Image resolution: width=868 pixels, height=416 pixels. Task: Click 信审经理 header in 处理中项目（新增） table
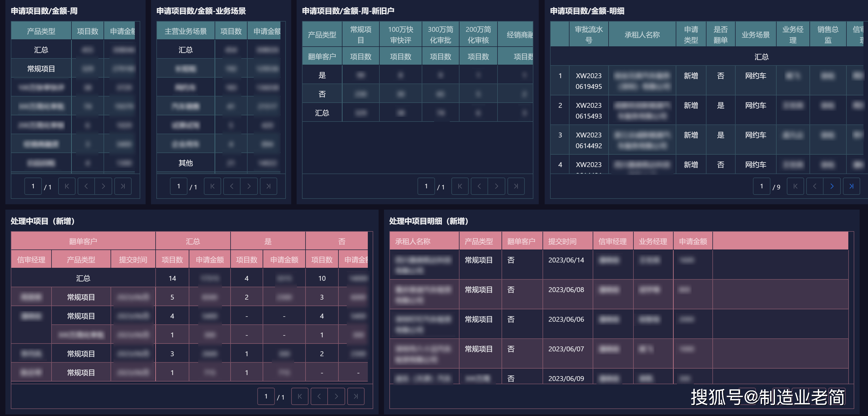tap(31, 259)
